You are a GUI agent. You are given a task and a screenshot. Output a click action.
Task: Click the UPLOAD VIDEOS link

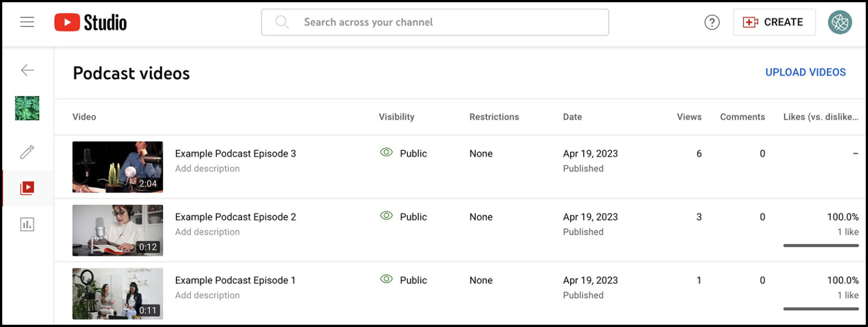(x=805, y=72)
